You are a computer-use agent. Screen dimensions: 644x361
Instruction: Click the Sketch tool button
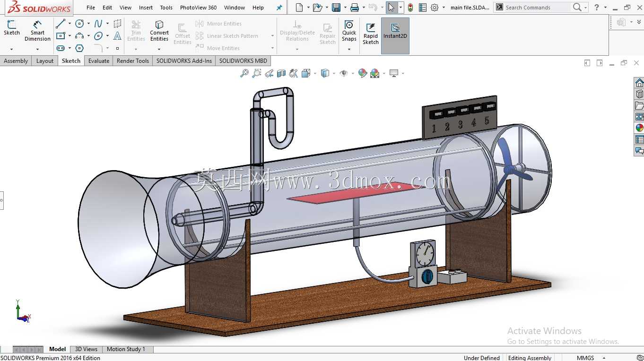(x=12, y=28)
